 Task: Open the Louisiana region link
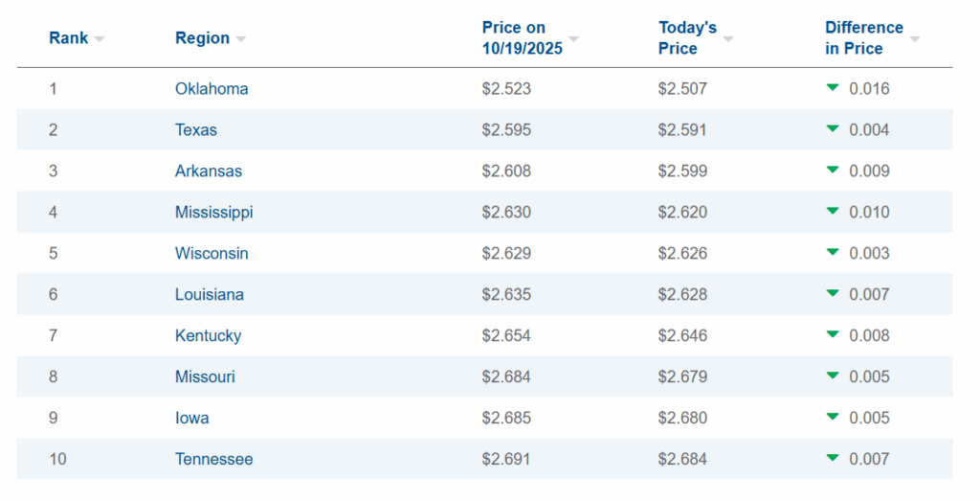point(210,295)
